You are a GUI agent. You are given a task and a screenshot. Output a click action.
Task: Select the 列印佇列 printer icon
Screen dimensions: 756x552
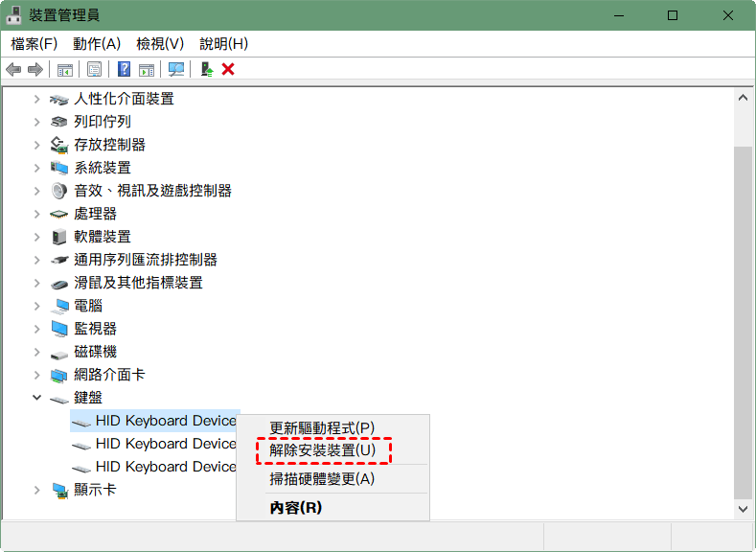[x=58, y=122]
